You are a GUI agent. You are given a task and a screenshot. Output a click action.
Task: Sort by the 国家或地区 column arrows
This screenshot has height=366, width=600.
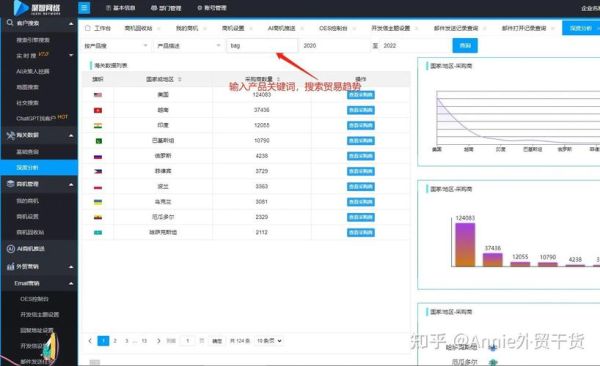coord(180,79)
